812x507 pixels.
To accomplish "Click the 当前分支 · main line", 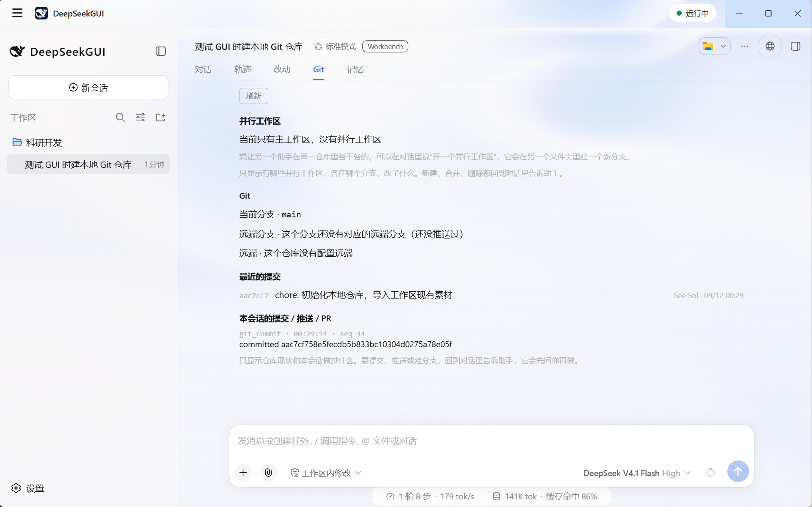I will pos(270,214).
